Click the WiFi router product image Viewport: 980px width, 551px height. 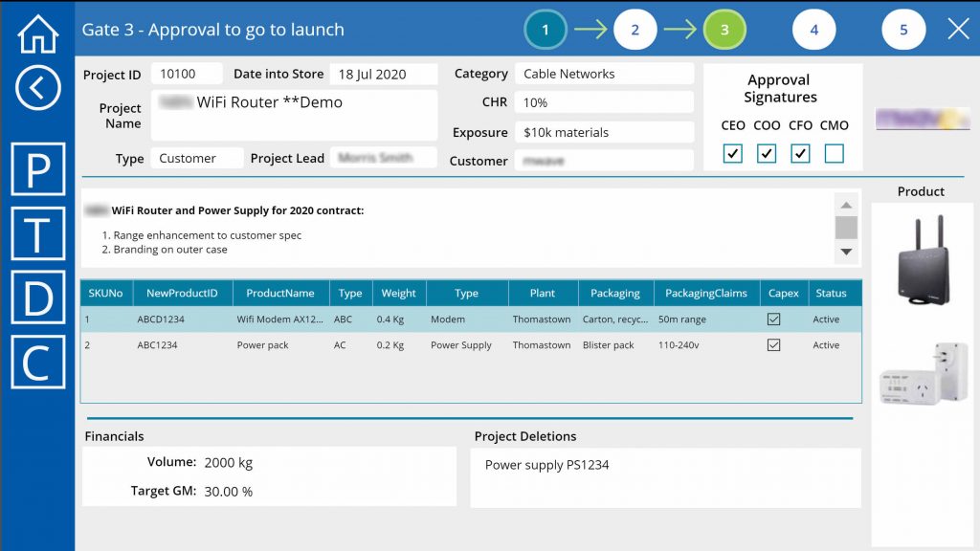click(924, 260)
